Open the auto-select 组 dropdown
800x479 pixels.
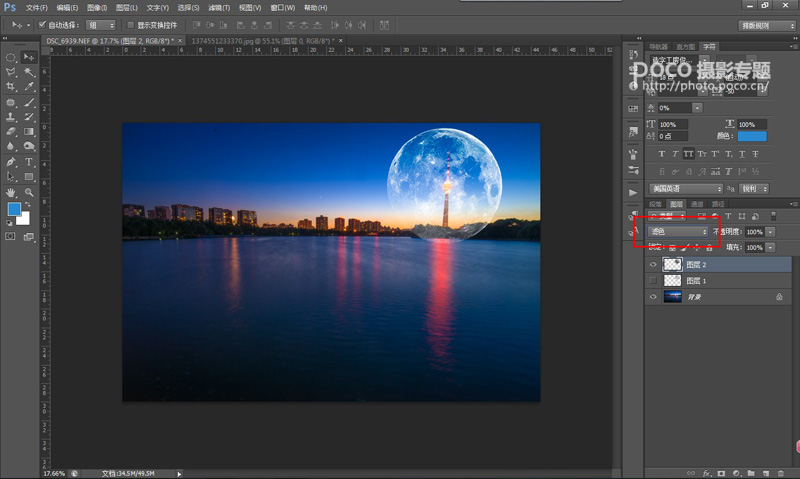pos(101,25)
